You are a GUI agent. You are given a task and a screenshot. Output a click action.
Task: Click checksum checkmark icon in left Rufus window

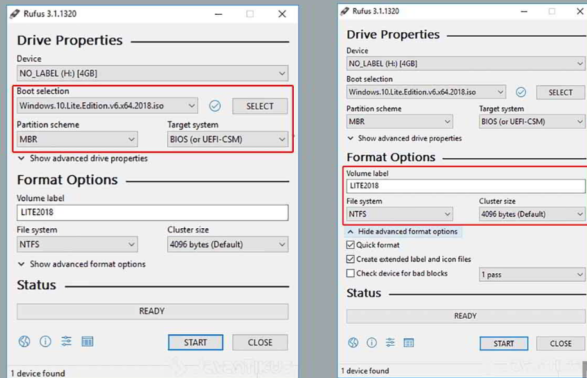[x=215, y=106]
